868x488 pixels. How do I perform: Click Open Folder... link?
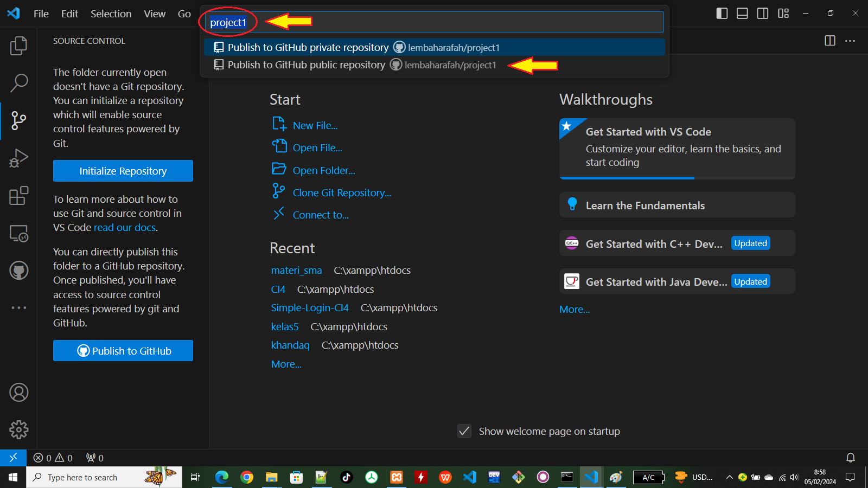(x=324, y=171)
